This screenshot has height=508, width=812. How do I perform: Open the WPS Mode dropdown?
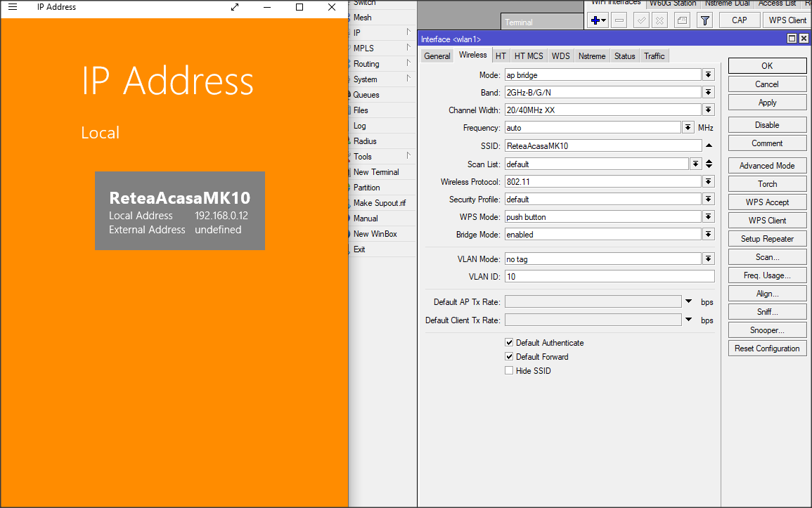(x=709, y=216)
